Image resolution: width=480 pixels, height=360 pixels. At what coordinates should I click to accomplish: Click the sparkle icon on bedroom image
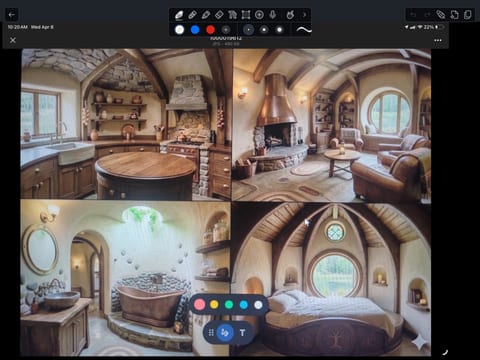click(x=420, y=342)
